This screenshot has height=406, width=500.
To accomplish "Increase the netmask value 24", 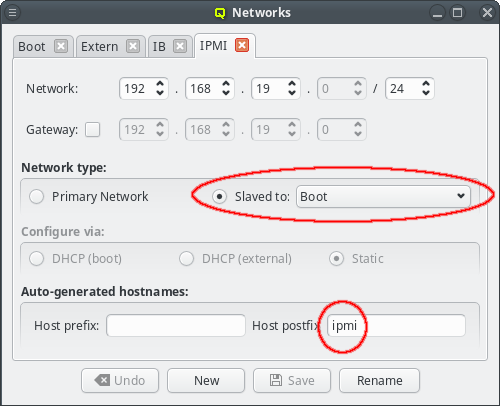I will (x=426, y=84).
